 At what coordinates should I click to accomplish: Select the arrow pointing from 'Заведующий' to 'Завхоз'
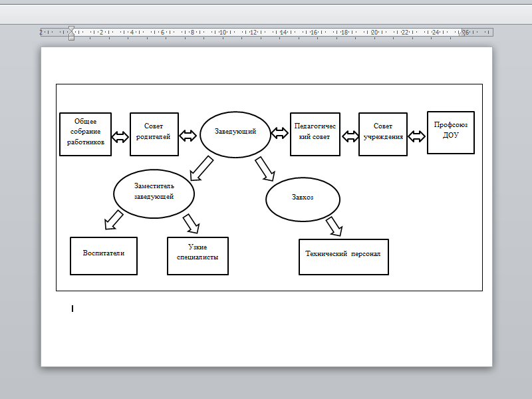point(265,168)
